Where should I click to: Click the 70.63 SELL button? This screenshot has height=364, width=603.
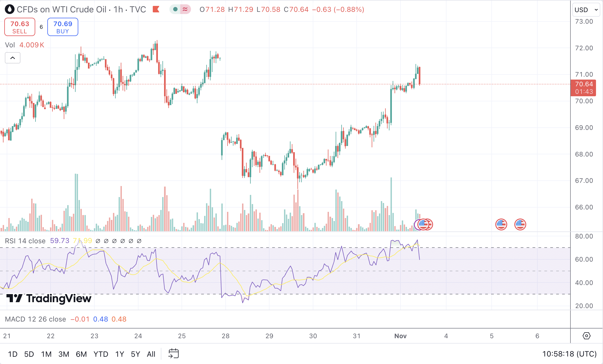[20, 27]
